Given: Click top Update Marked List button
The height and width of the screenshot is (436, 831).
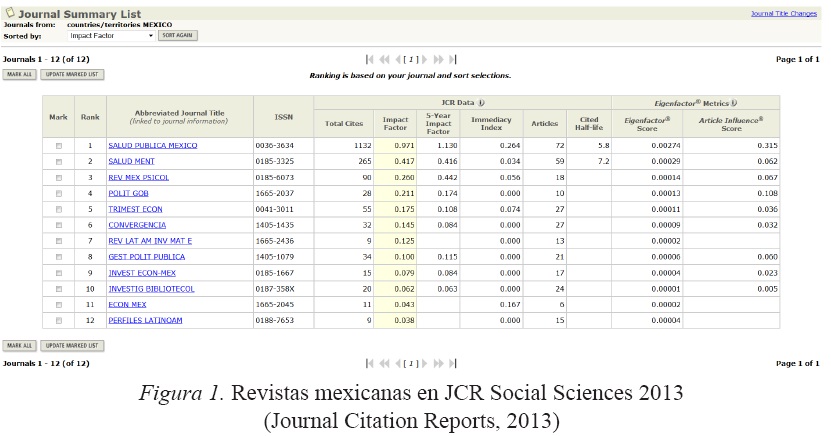Looking at the screenshot, I should pyautogui.click(x=71, y=75).
